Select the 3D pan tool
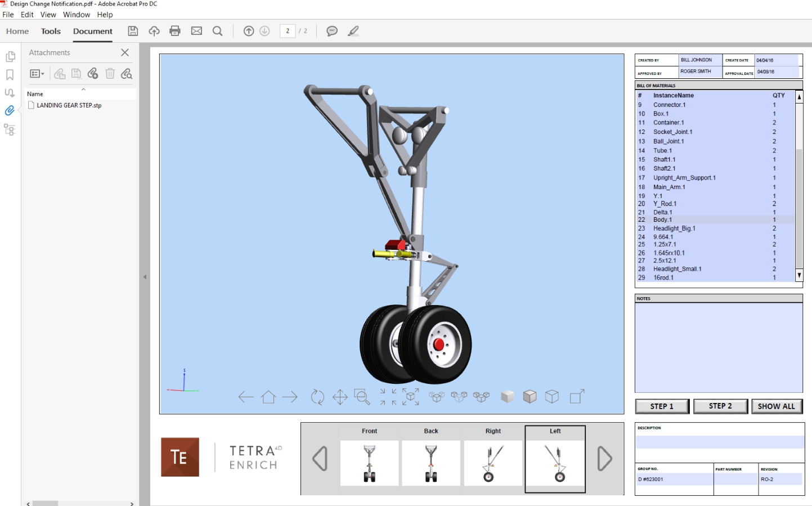The width and height of the screenshot is (812, 506). tap(340, 397)
